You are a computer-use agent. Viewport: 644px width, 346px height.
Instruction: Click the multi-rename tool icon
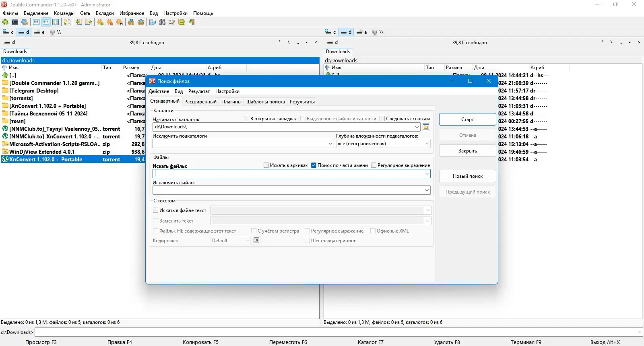tap(172, 23)
